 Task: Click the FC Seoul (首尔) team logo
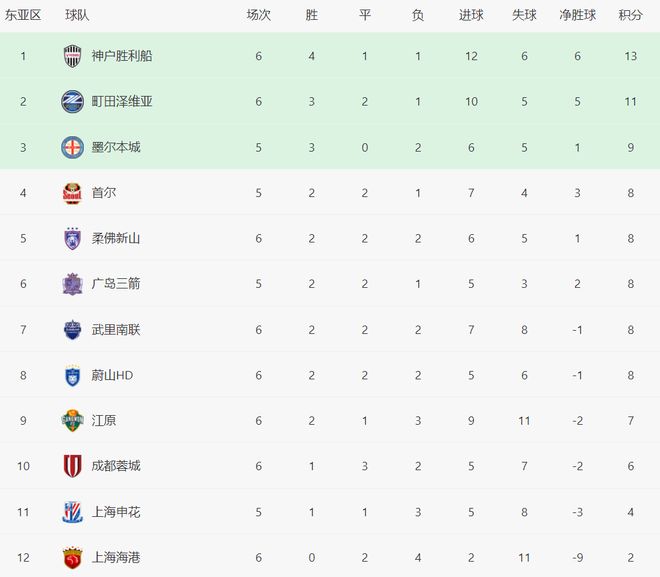(72, 192)
